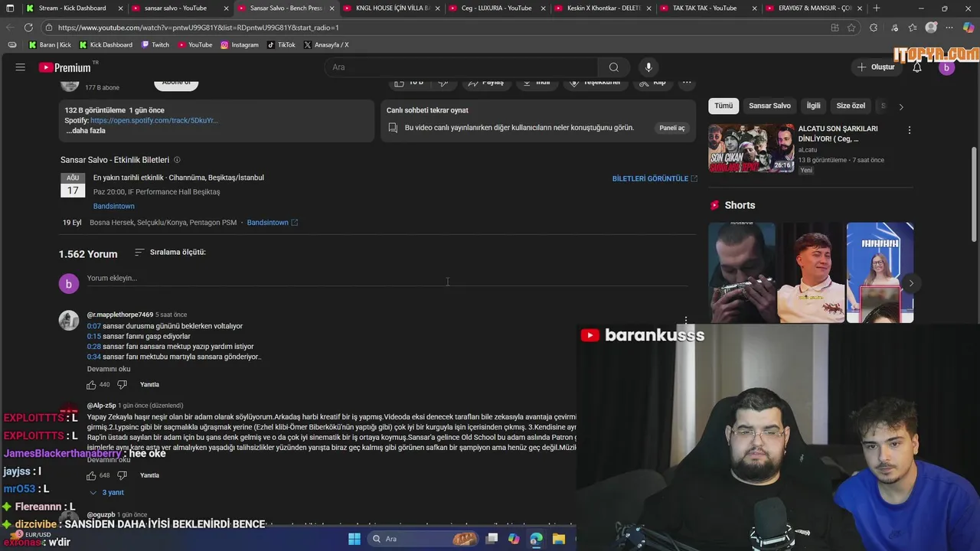Jump to timestamp 0:07
The height and width of the screenshot is (551, 980).
click(x=93, y=327)
